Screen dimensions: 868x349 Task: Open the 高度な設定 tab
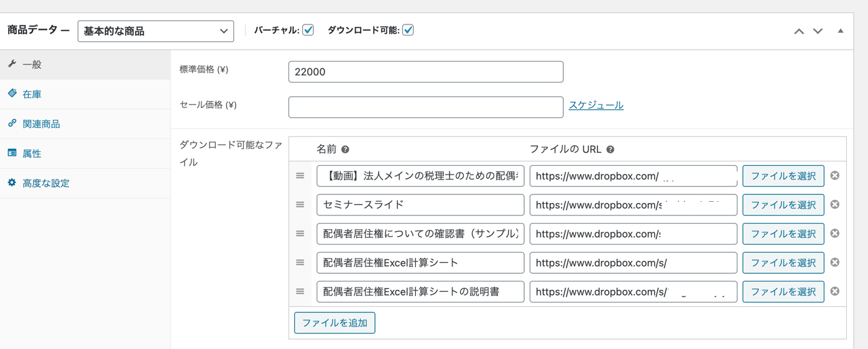(85, 183)
